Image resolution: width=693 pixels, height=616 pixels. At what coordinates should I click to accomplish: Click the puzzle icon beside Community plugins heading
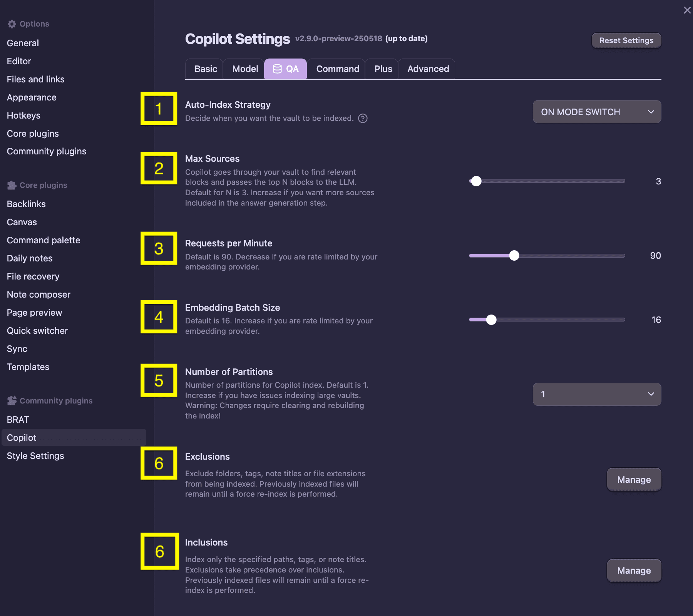12,400
